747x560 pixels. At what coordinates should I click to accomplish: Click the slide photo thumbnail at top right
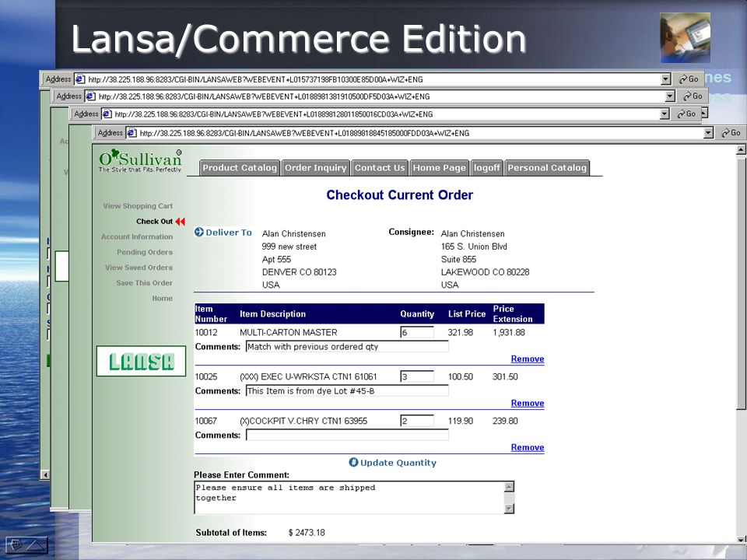[685, 37]
